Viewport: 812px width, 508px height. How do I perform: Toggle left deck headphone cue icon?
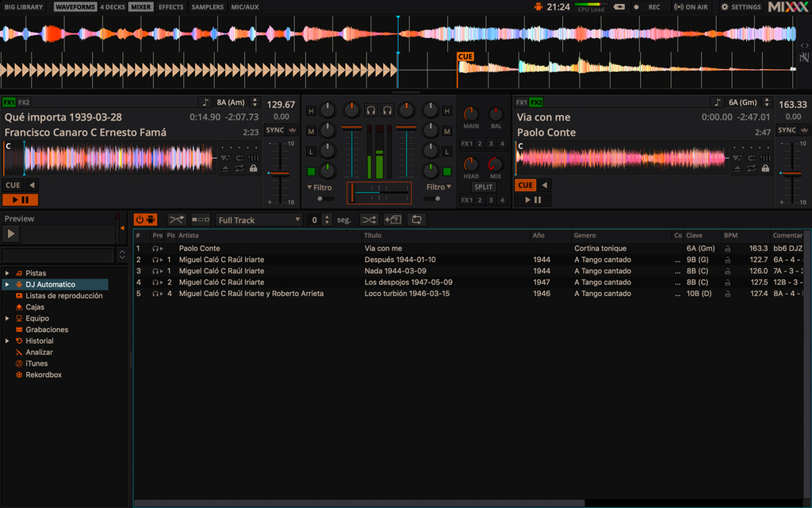click(371, 110)
